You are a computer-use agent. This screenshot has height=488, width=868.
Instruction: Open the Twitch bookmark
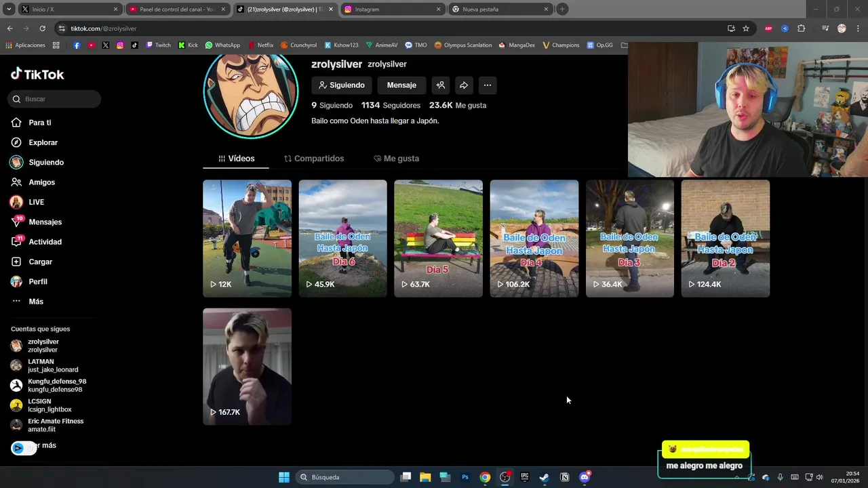point(158,45)
